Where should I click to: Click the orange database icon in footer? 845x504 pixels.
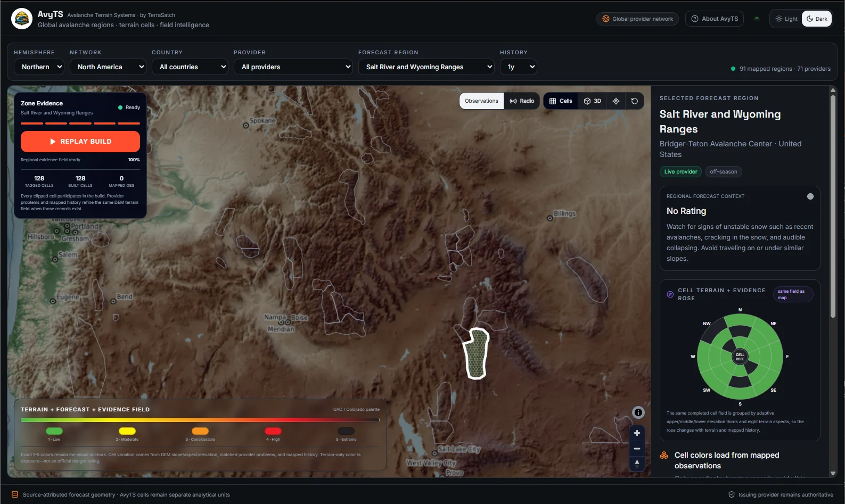point(15,495)
